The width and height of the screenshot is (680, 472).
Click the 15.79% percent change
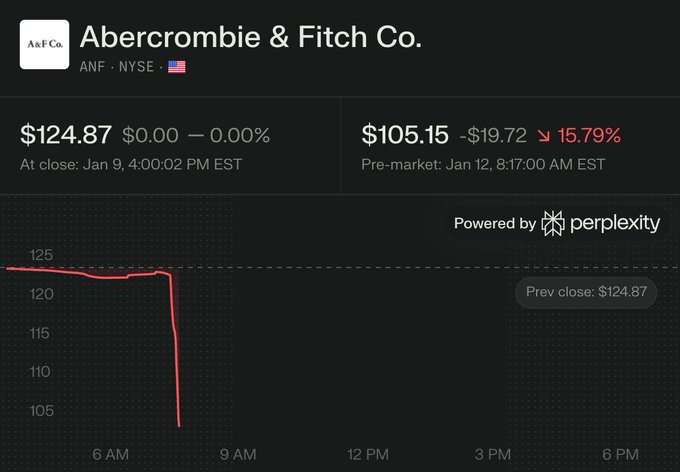click(x=589, y=135)
